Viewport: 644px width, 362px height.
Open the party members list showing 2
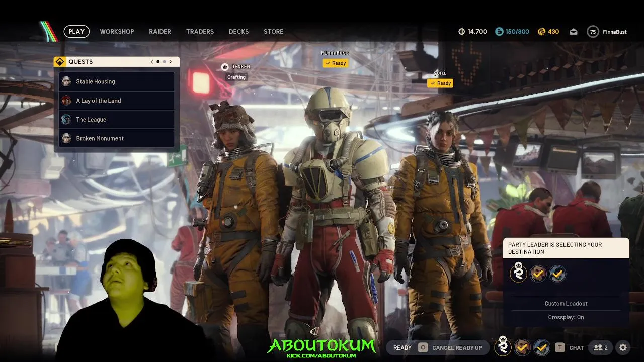tap(601, 347)
